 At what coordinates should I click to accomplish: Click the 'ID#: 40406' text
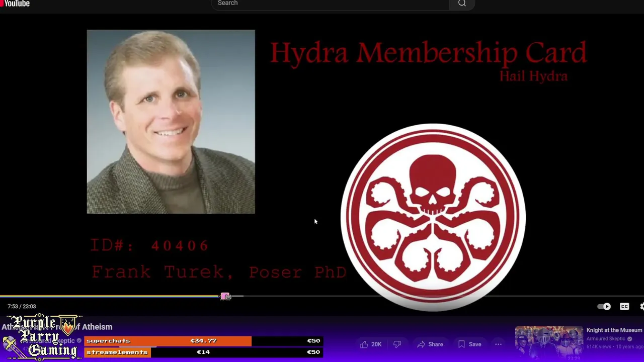[x=149, y=245]
